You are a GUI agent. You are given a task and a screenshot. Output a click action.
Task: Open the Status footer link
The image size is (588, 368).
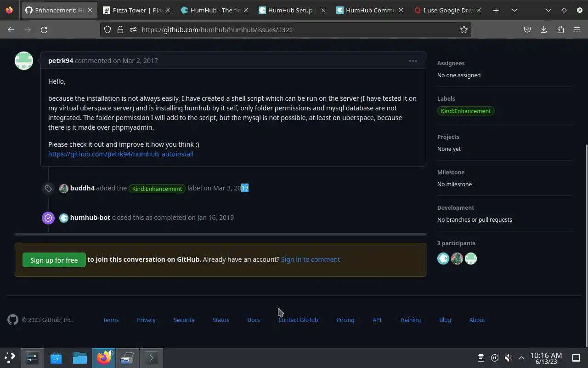coord(221,320)
